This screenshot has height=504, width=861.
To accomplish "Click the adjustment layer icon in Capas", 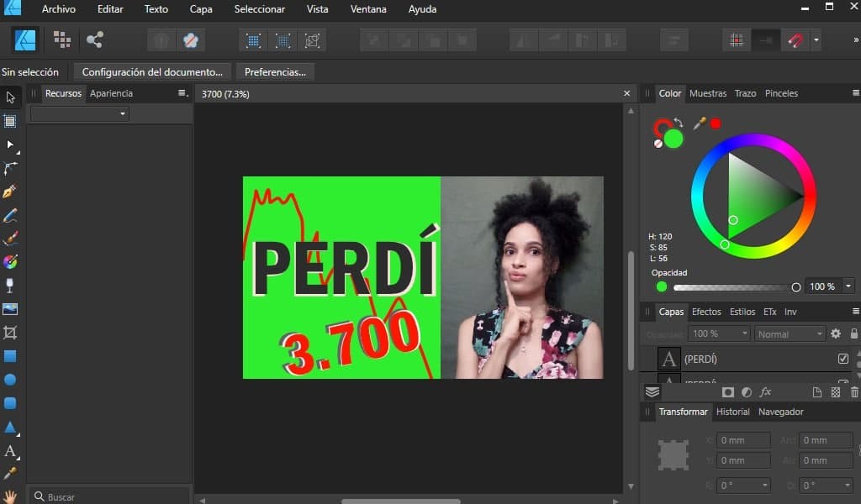I will [x=747, y=392].
